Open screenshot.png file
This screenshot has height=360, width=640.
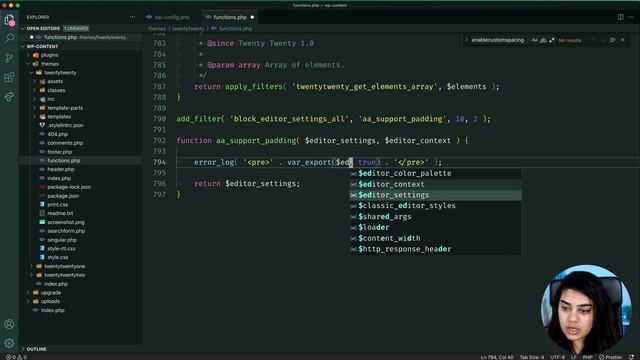66,222
